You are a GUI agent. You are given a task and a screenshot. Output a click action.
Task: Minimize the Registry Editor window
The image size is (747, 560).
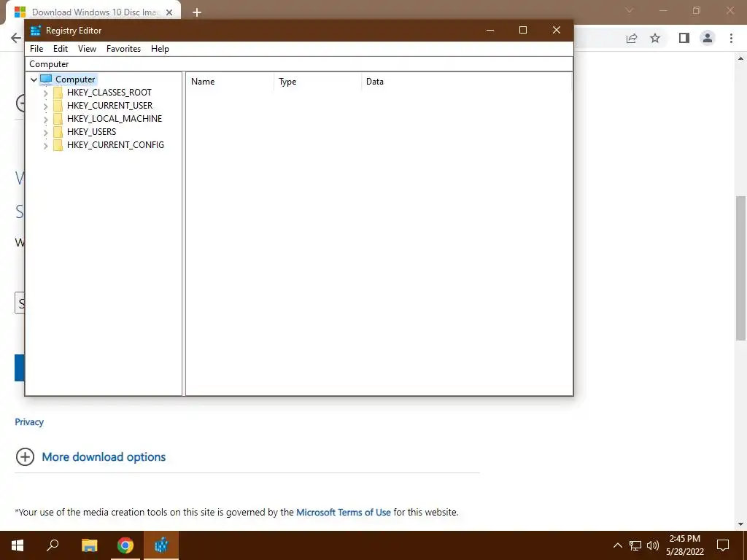point(490,30)
